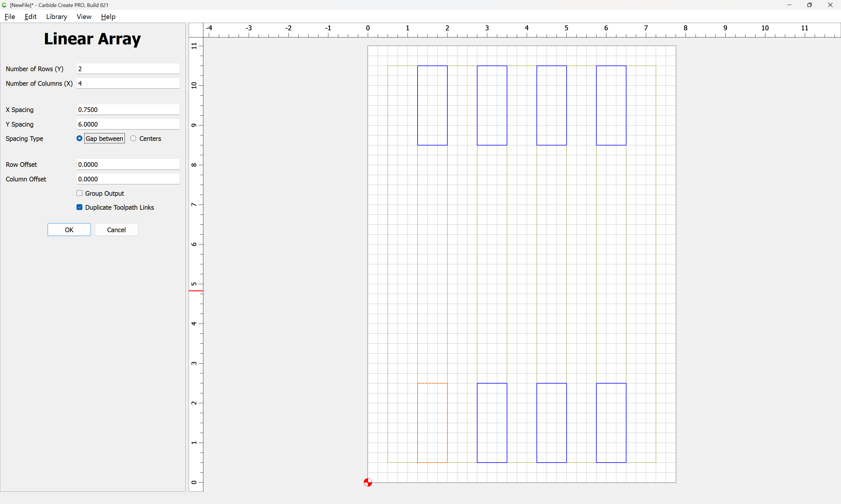841x504 pixels.
Task: Open the File menu
Action: click(x=10, y=17)
